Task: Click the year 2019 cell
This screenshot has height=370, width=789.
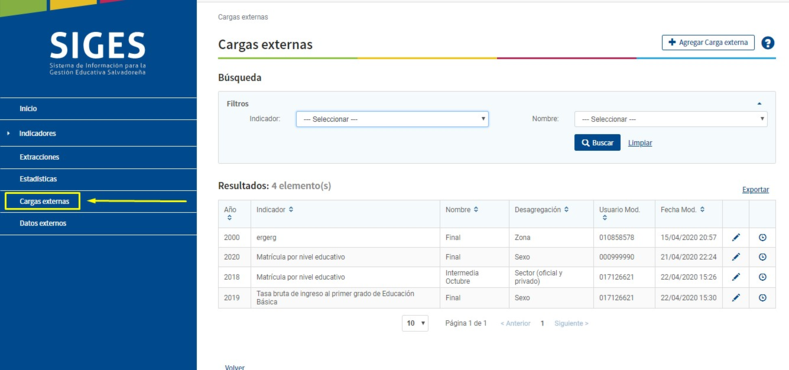Action: tap(234, 298)
